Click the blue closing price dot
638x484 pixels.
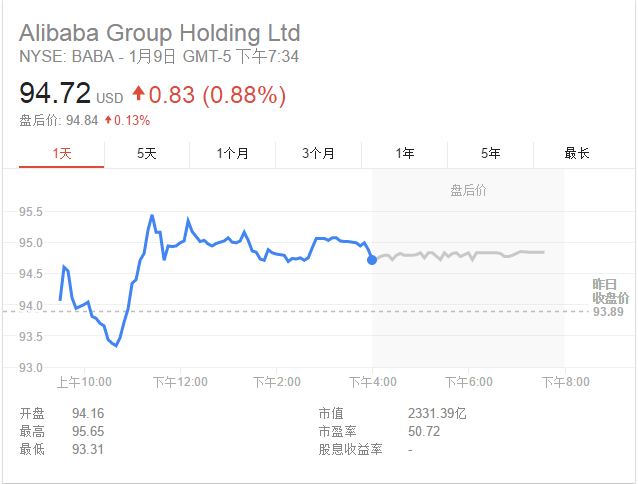coord(372,260)
